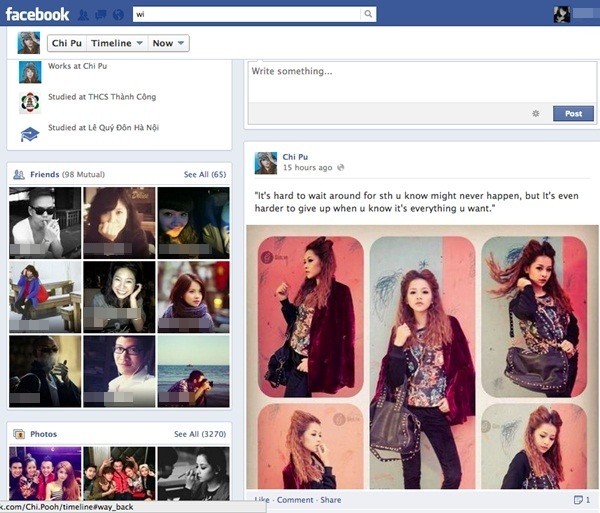The image size is (600, 513).
Task: Open messages icon in top bar
Action: click(x=101, y=15)
